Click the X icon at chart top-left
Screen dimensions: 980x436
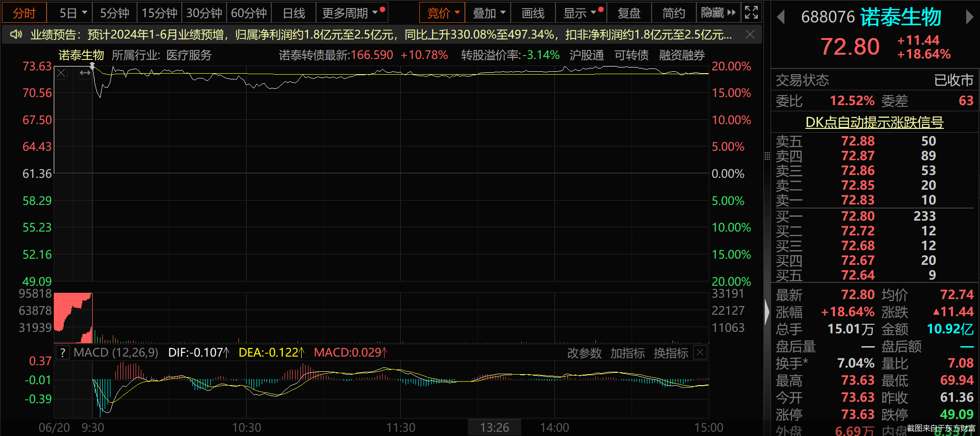(x=61, y=73)
